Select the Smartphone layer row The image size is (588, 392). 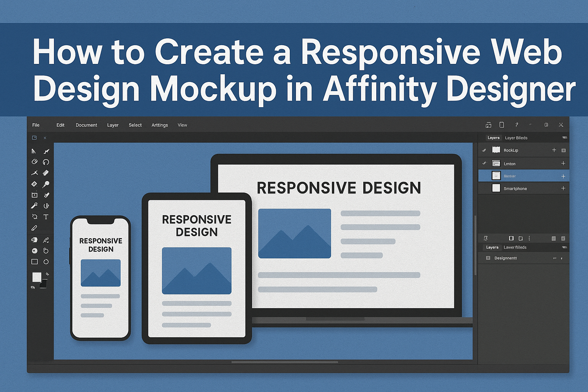524,188
